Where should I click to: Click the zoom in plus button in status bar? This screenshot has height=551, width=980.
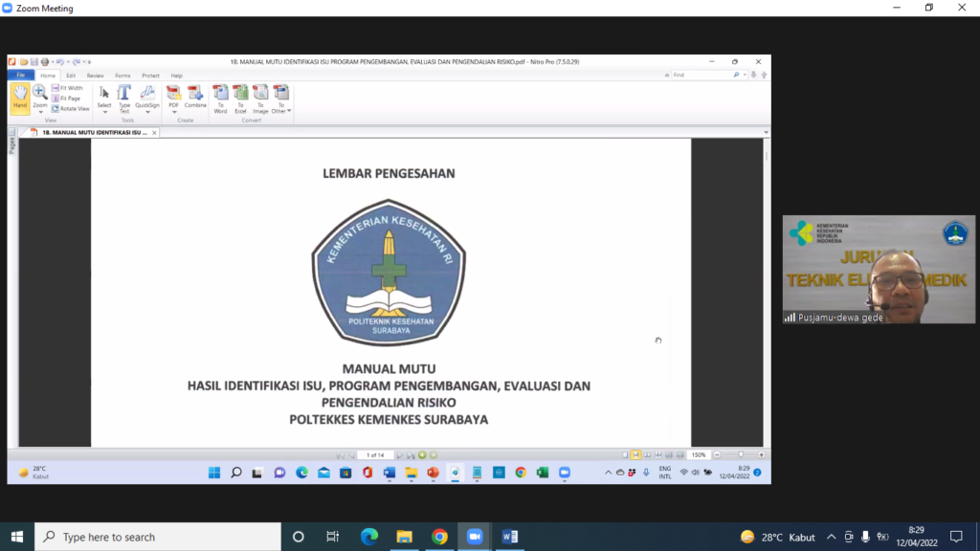coord(761,454)
